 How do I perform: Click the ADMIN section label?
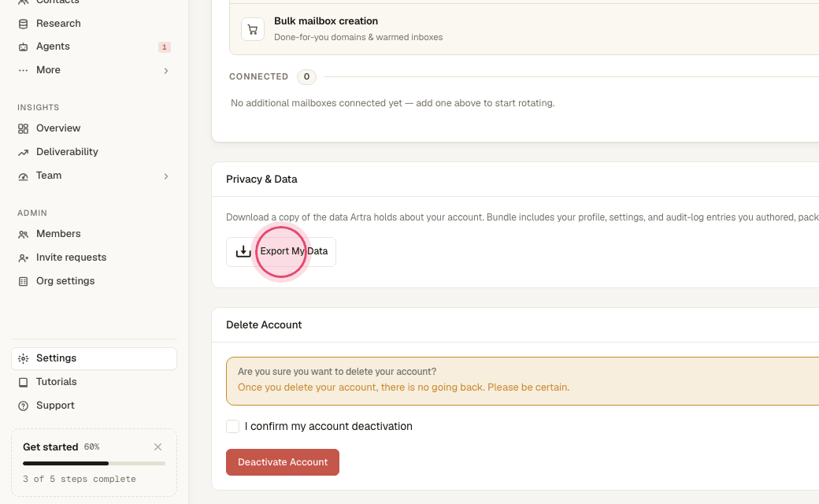32,213
